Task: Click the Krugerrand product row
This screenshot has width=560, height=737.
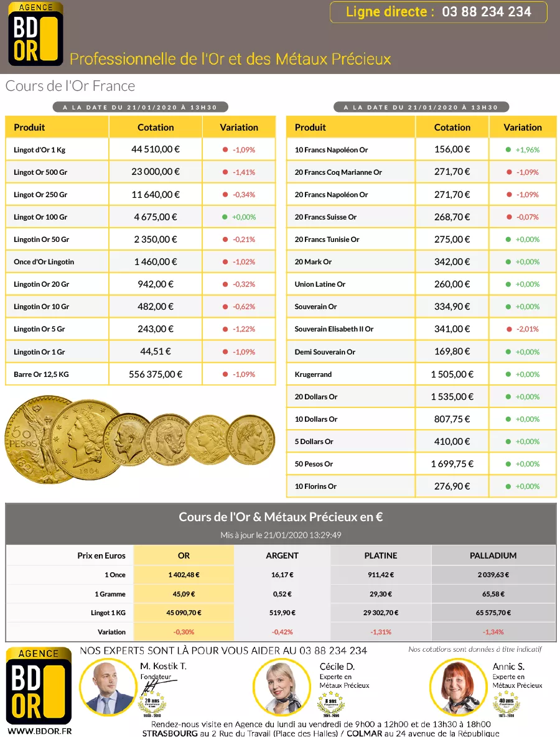Action: pyautogui.click(x=314, y=374)
